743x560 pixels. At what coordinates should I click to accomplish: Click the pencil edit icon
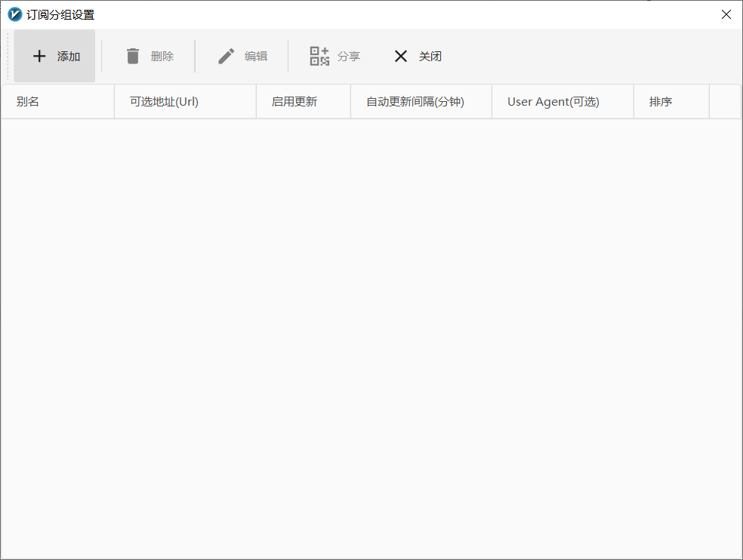pyautogui.click(x=225, y=56)
